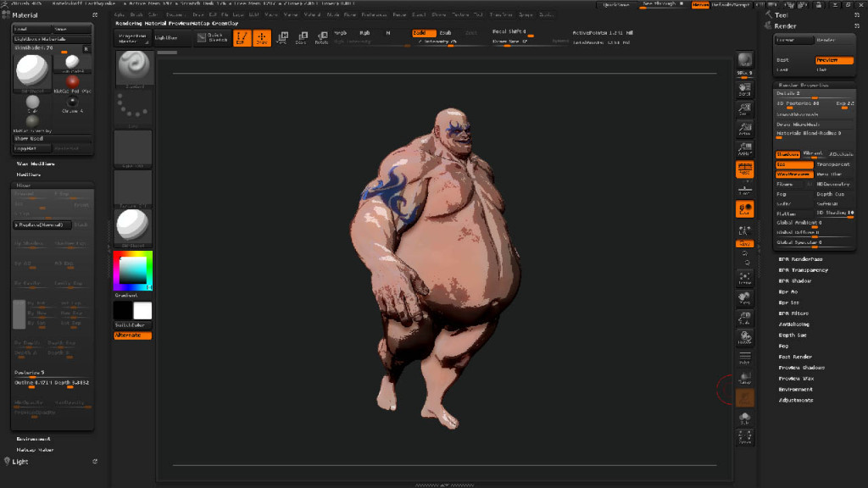Toggle the L.Sym icon
The height and width of the screenshot is (488, 868).
pyautogui.click(x=744, y=230)
